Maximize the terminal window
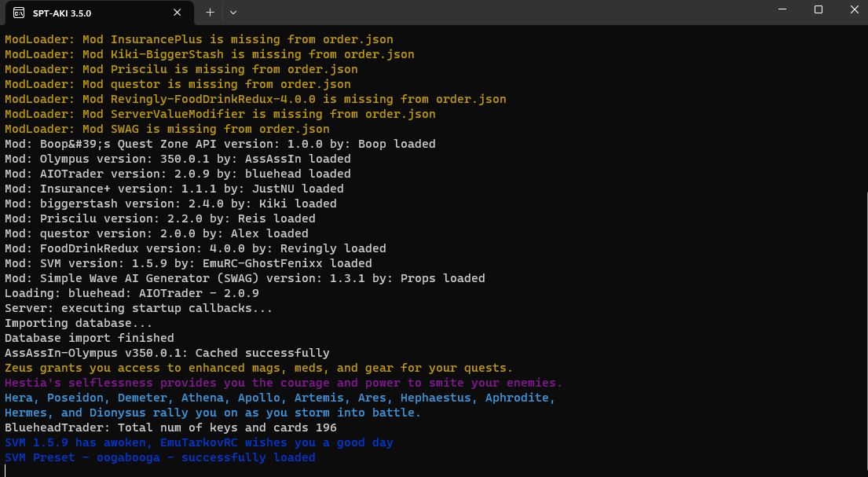 [x=819, y=9]
